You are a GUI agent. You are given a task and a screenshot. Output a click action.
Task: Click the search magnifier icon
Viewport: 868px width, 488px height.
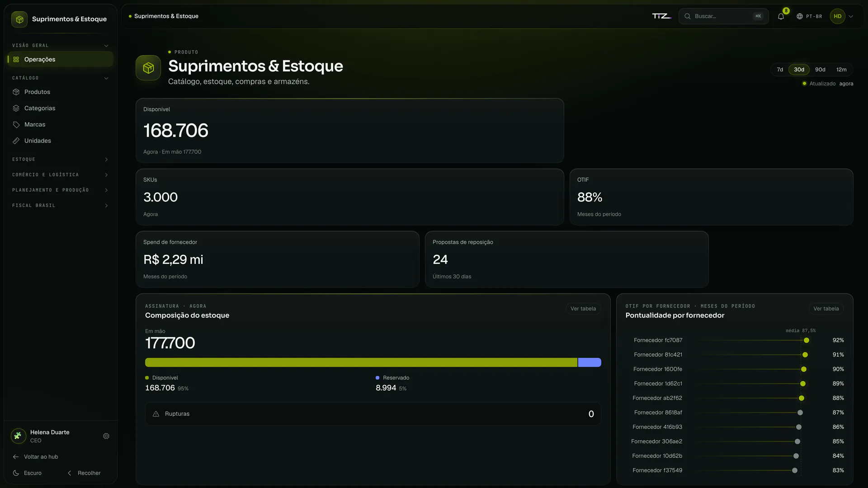(688, 16)
